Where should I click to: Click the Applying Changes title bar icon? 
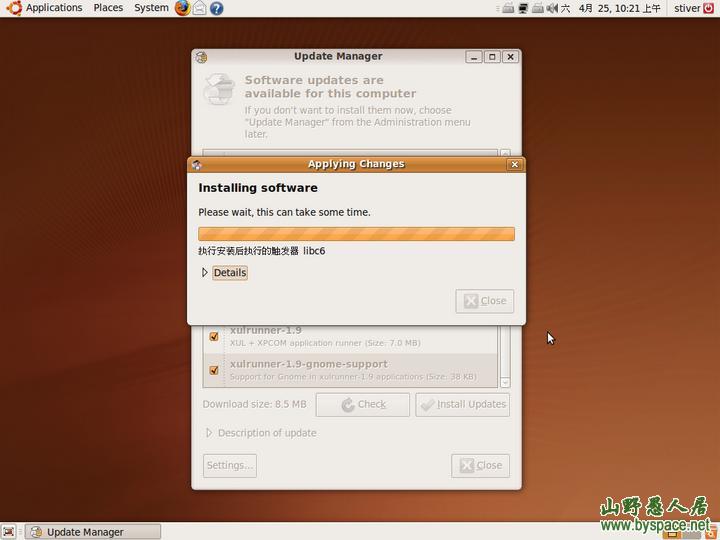(x=197, y=164)
